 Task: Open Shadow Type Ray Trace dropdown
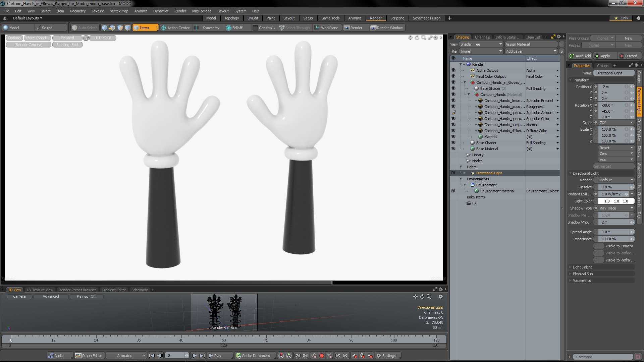point(616,208)
